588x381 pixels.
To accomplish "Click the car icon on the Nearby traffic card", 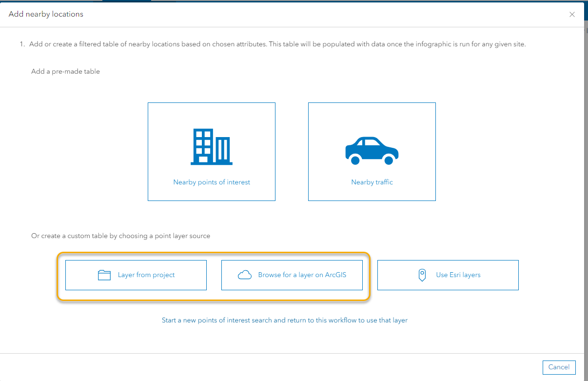I will [x=372, y=149].
